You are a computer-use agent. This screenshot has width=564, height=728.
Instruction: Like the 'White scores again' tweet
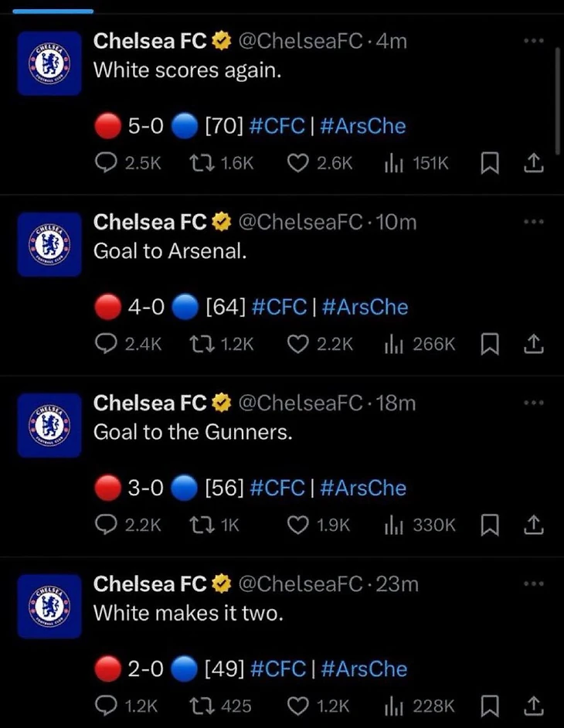click(x=297, y=163)
